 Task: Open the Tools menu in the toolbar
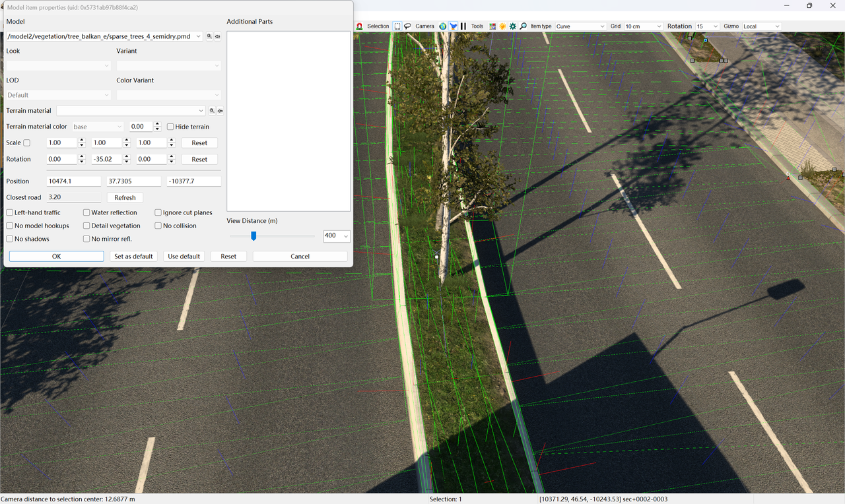pos(477,26)
